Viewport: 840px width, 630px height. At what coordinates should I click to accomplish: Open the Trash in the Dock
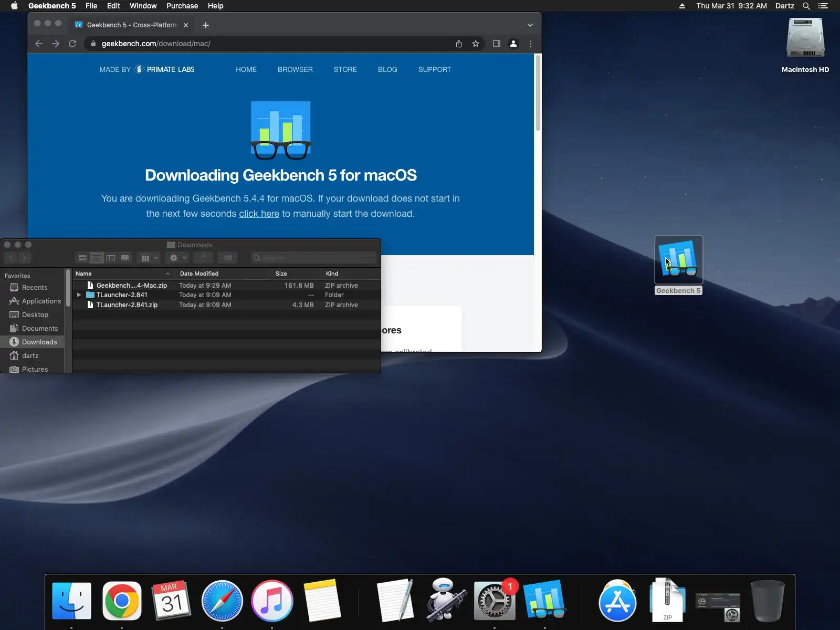(x=768, y=601)
